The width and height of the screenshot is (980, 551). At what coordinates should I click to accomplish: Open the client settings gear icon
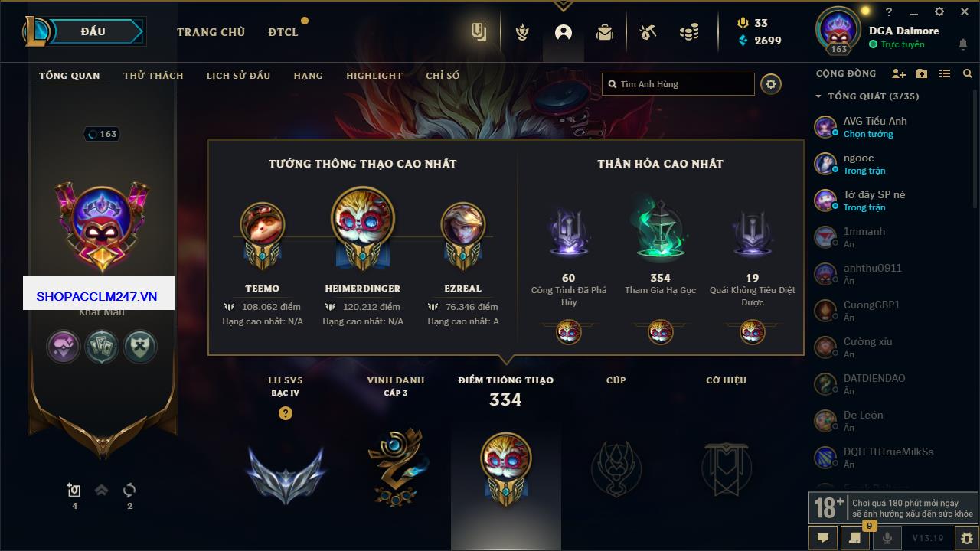coord(939,11)
